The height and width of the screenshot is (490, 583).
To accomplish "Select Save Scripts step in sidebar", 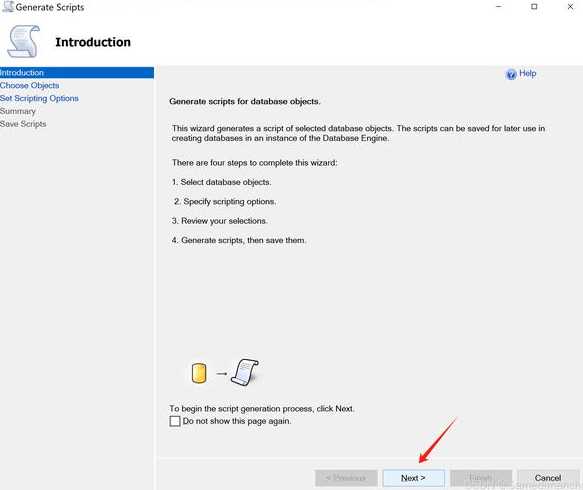I will coord(23,124).
